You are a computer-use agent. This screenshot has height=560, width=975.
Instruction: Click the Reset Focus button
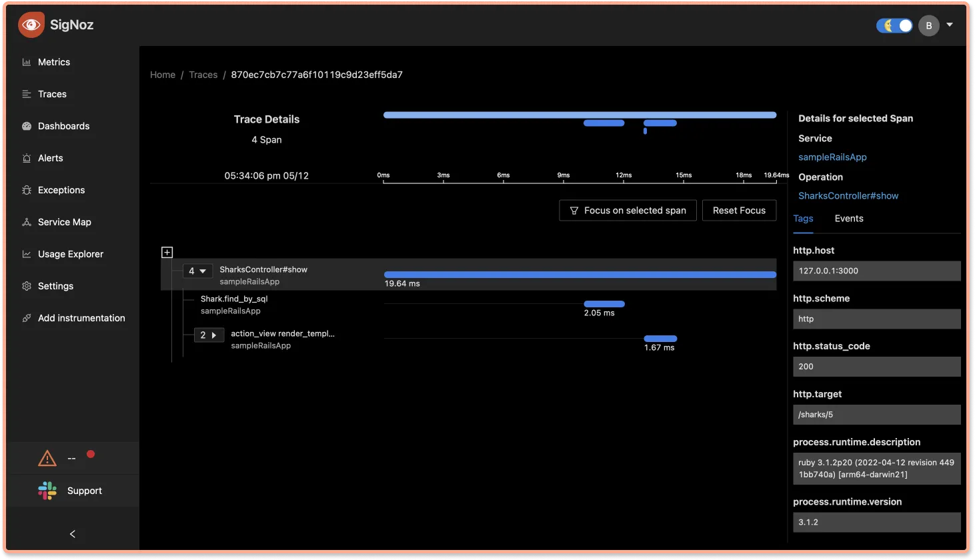(739, 211)
